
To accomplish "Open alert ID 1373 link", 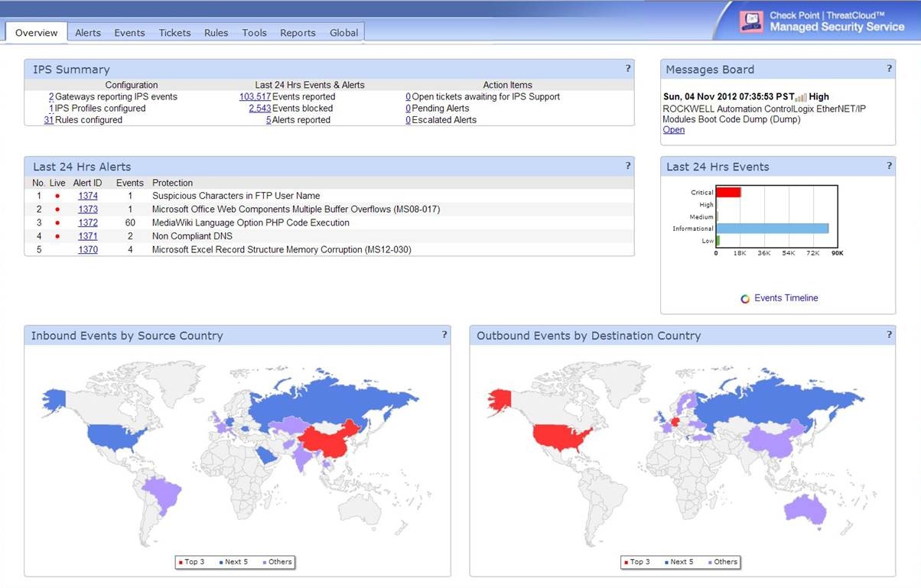I will [x=88, y=210].
